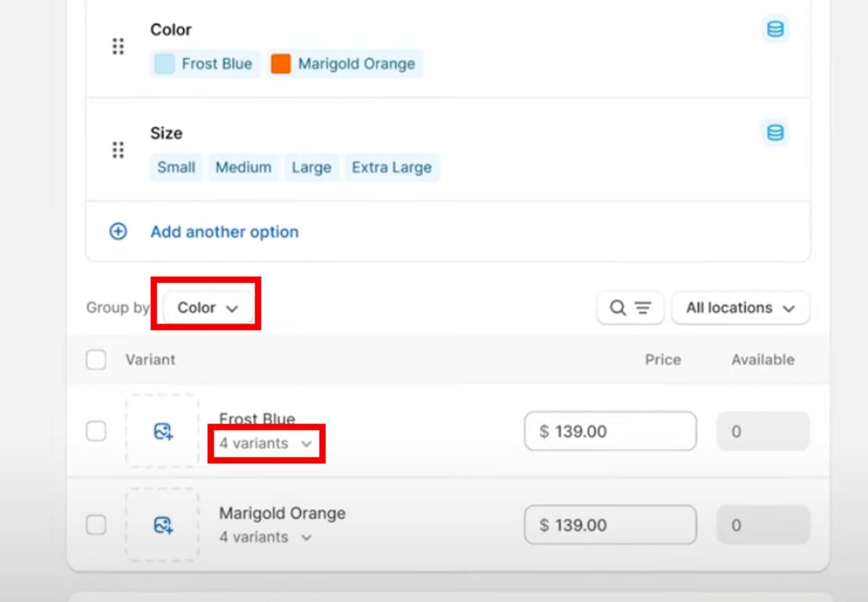
Task: Click the metafield database icon for Color
Action: (x=775, y=30)
